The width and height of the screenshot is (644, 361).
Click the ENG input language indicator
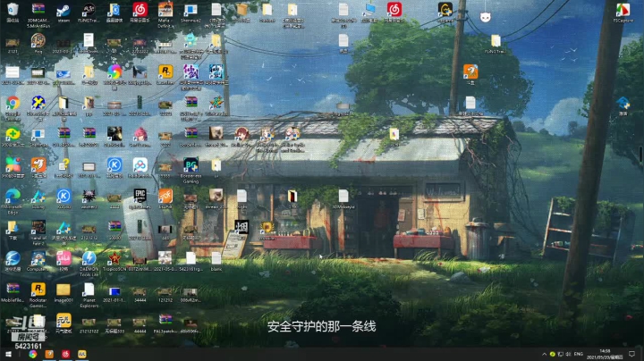coord(579,354)
